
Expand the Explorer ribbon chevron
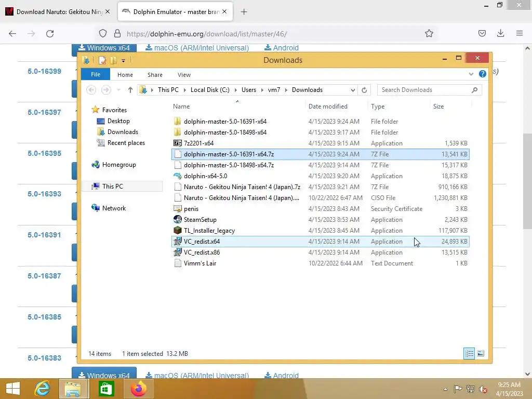pos(471,74)
